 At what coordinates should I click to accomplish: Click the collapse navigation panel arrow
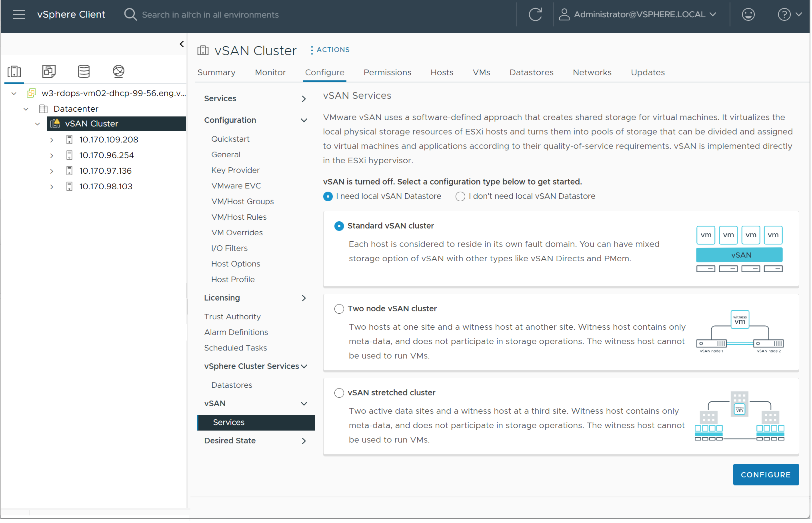click(x=182, y=44)
